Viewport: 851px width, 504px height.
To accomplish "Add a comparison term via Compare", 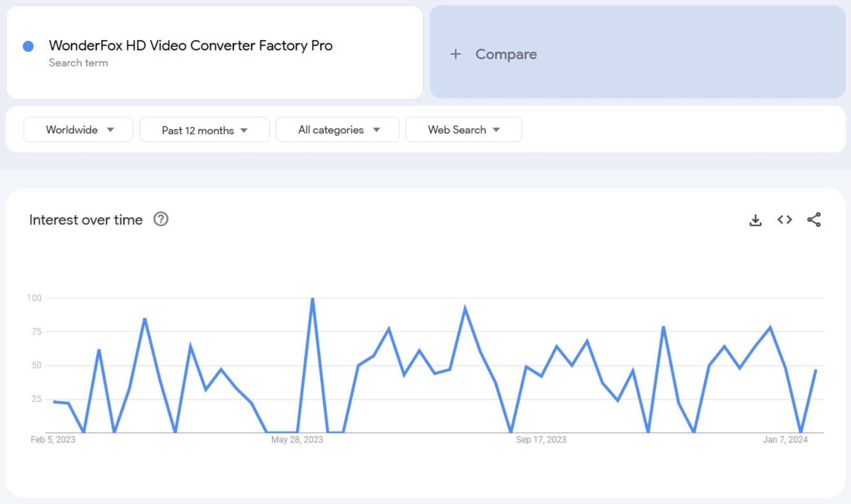I will click(505, 54).
